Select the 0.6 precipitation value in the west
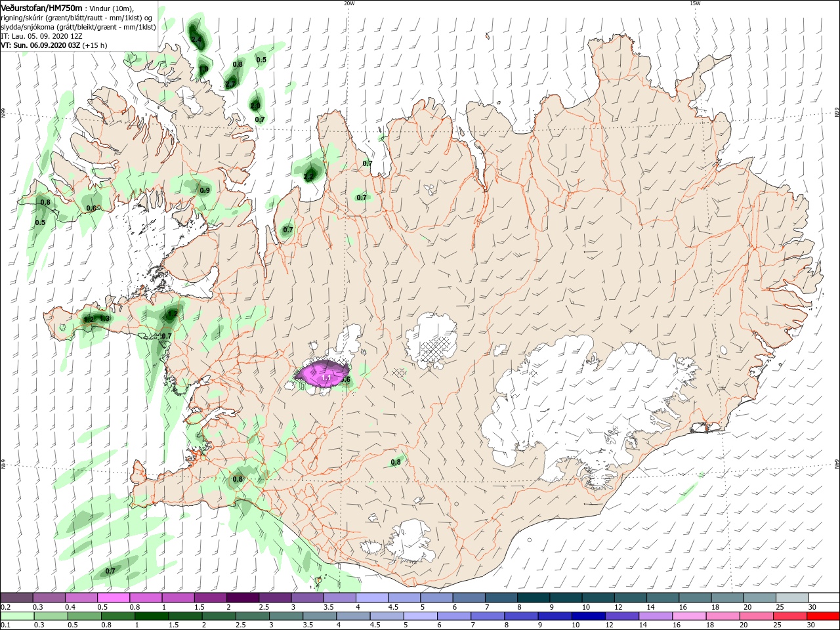 tap(91, 208)
